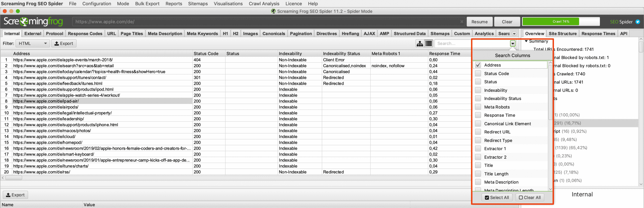Open the Visualisations menu
Screen dimensions: 644x208
click(228, 4)
